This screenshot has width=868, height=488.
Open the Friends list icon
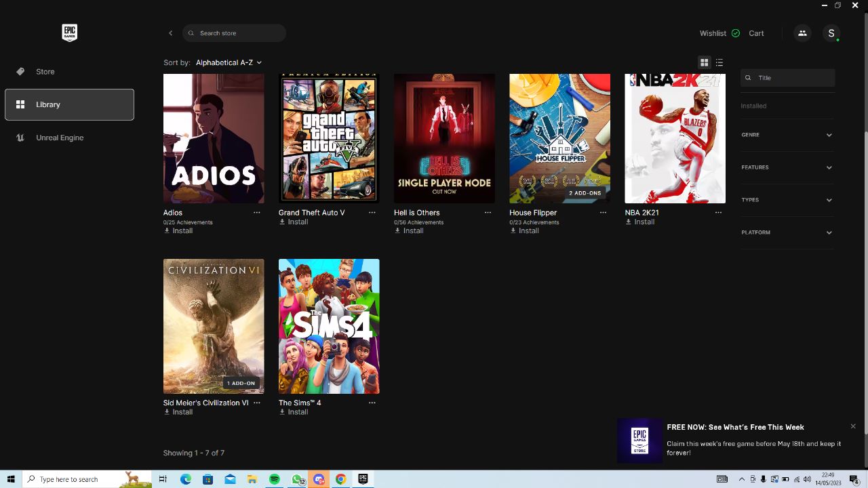pyautogui.click(x=802, y=33)
